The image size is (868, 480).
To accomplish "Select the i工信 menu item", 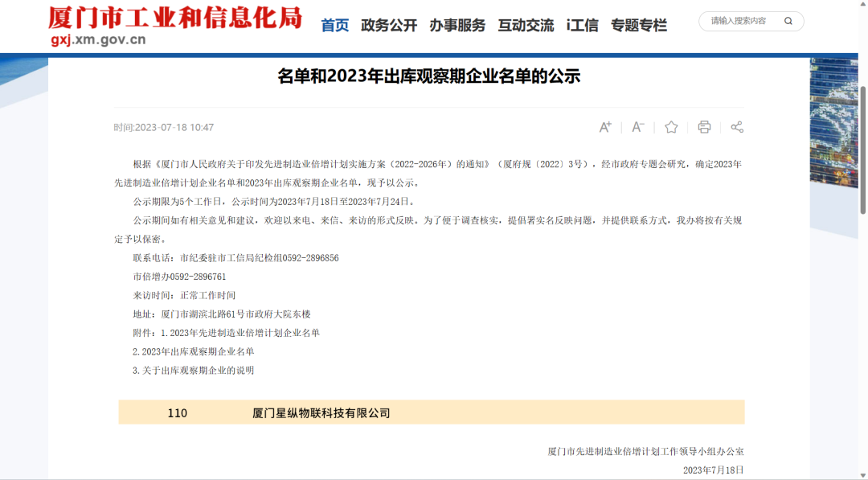I will point(582,25).
